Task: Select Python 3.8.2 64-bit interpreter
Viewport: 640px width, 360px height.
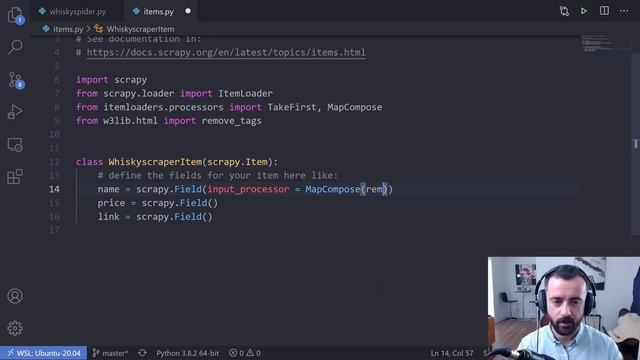Action: [x=187, y=353]
